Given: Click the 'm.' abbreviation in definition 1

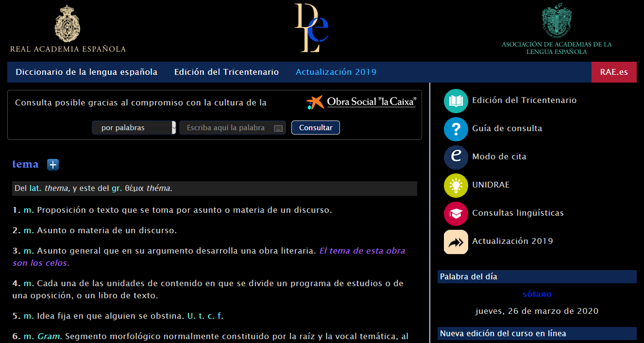Looking at the screenshot, I should pos(29,210).
